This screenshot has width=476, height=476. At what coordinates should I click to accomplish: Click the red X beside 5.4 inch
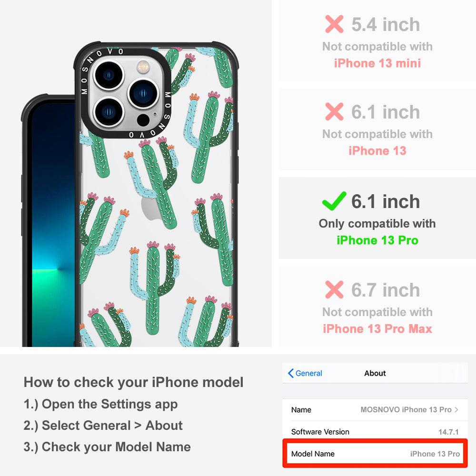tap(334, 24)
